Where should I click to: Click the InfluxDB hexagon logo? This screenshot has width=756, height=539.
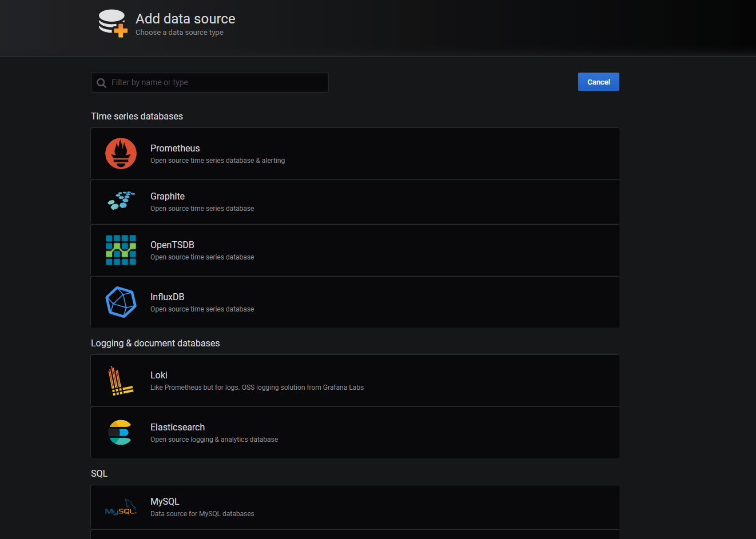point(121,302)
